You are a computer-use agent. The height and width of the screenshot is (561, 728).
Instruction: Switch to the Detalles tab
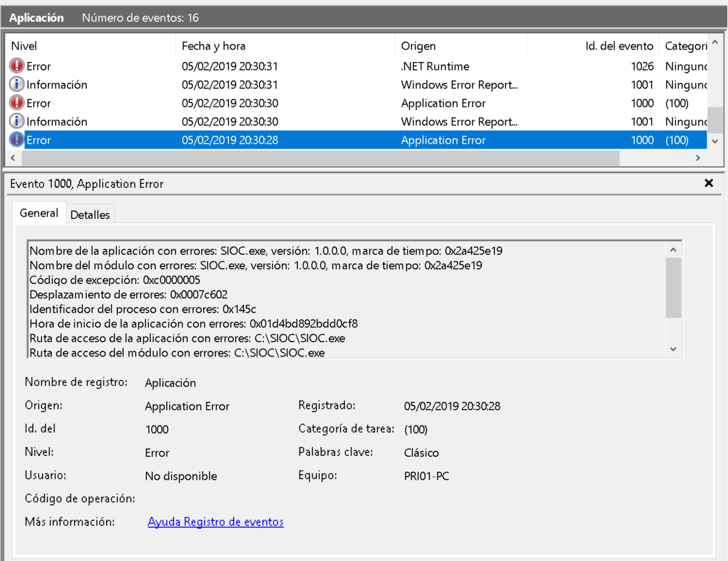(90, 215)
